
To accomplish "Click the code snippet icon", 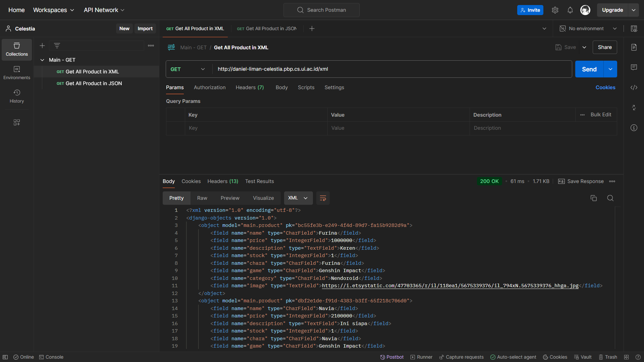I will click(634, 87).
